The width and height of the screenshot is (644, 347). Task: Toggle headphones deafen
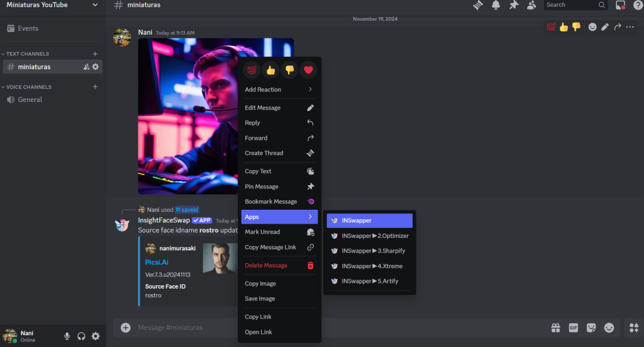point(81,336)
